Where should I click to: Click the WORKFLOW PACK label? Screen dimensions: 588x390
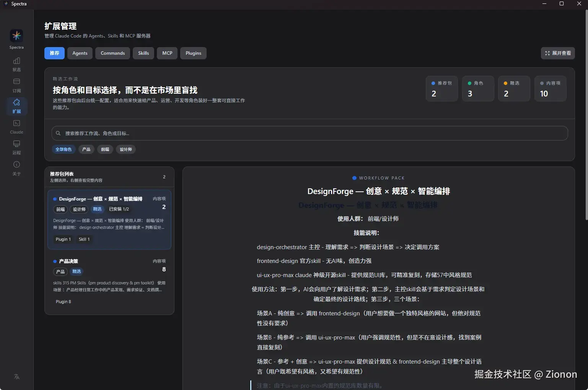pos(382,178)
